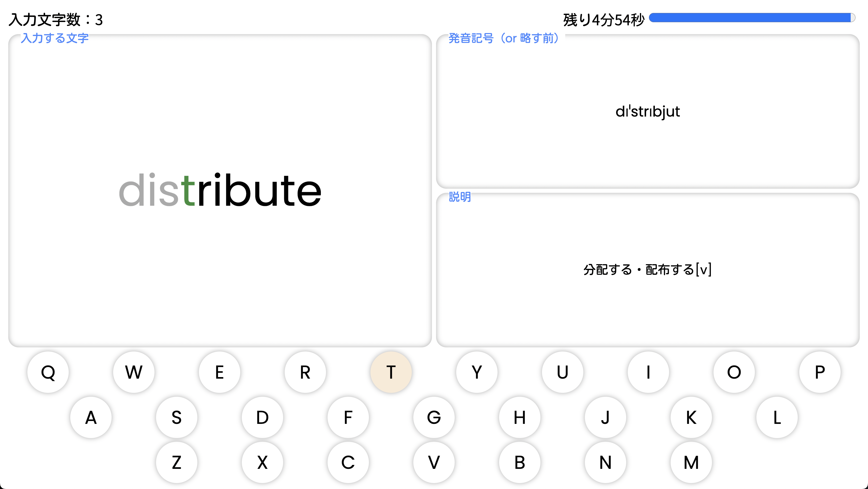
Task: Hit the Z key
Action: [x=176, y=462]
